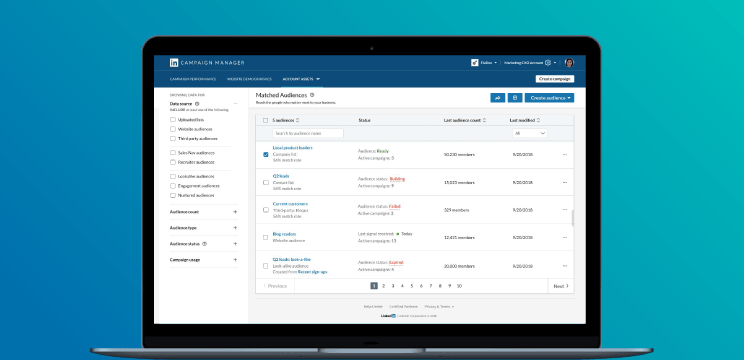Click Data source info help icon
Image resolution: width=744 pixels, height=360 pixels.
pos(197,103)
